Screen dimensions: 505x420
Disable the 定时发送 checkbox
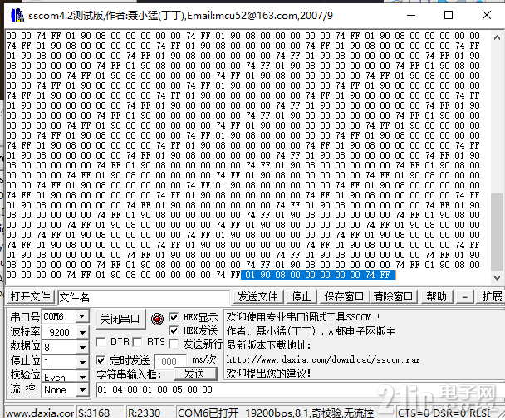[x=101, y=360]
